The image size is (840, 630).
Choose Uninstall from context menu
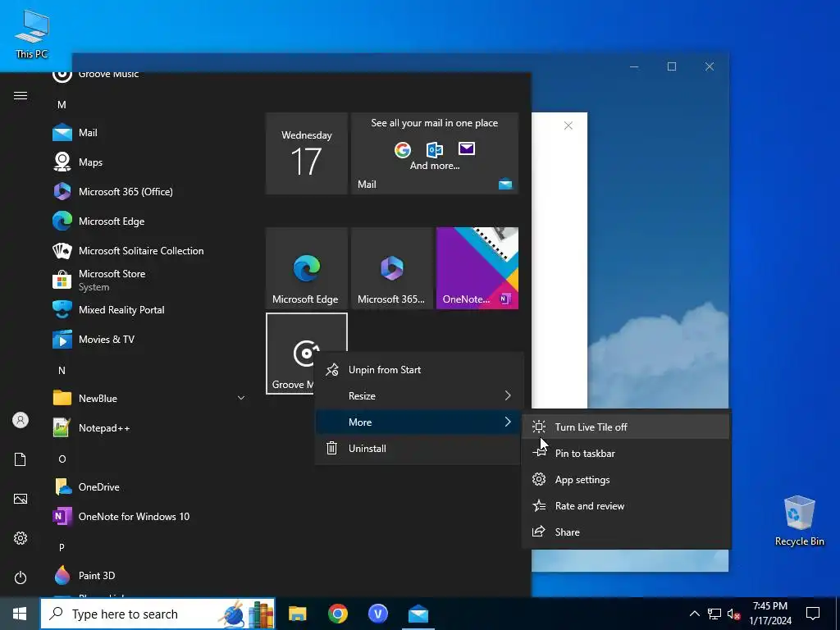point(418,449)
